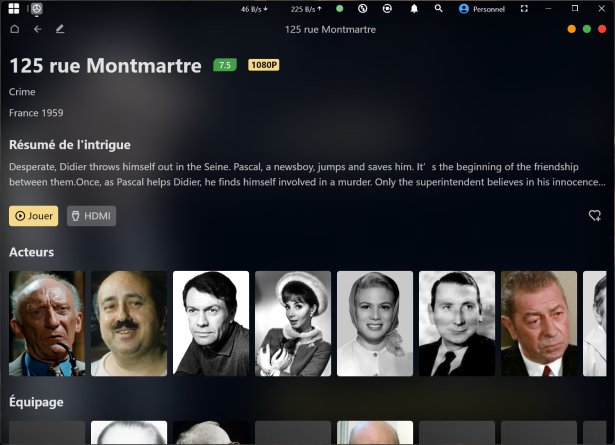Expand the truncated plot summary text
Screen dimensions: 615x445
click(x=308, y=174)
